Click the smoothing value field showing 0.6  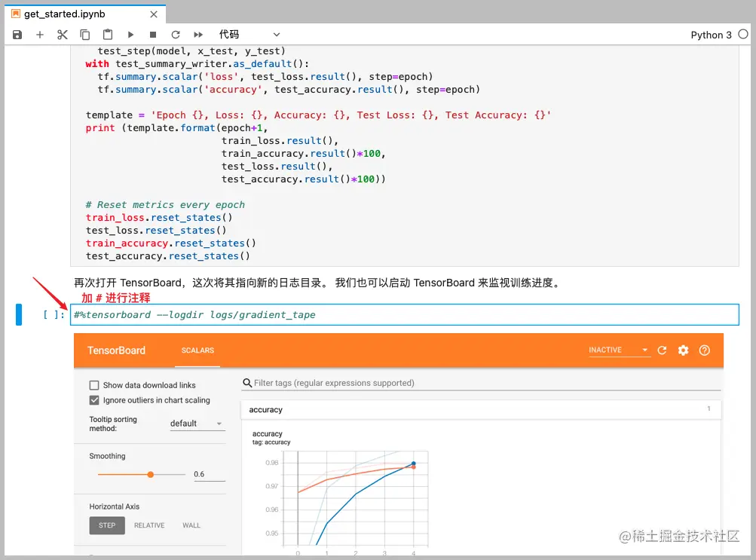click(210, 474)
